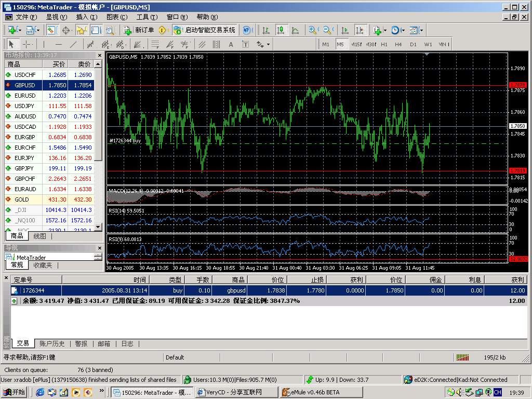Select the text label T tool
532x399 pixels.
click(x=245, y=45)
